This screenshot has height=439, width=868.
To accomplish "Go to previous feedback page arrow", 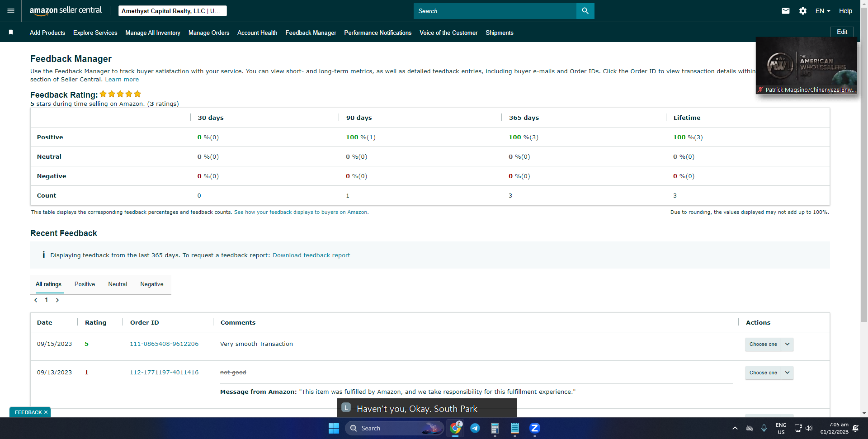I will click(36, 300).
